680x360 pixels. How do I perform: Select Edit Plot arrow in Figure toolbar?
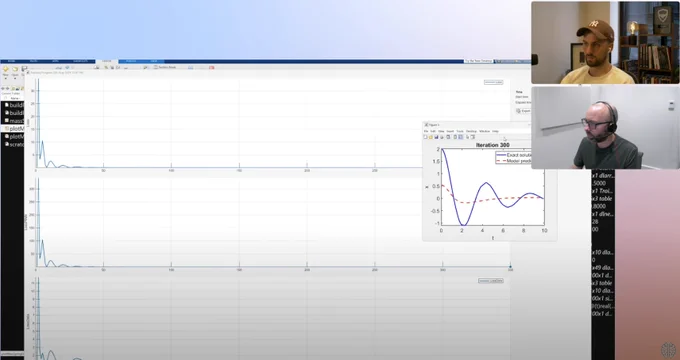tap(468, 137)
